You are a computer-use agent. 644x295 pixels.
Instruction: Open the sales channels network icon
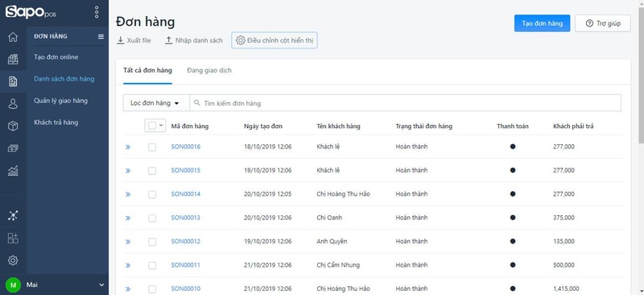pyautogui.click(x=13, y=215)
